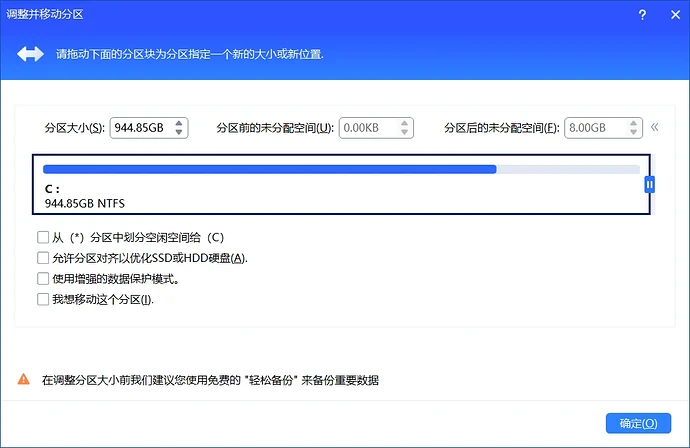This screenshot has width=690, height=448.
Task: Close the 调整并移动分区 dialog
Action: coord(669,14)
